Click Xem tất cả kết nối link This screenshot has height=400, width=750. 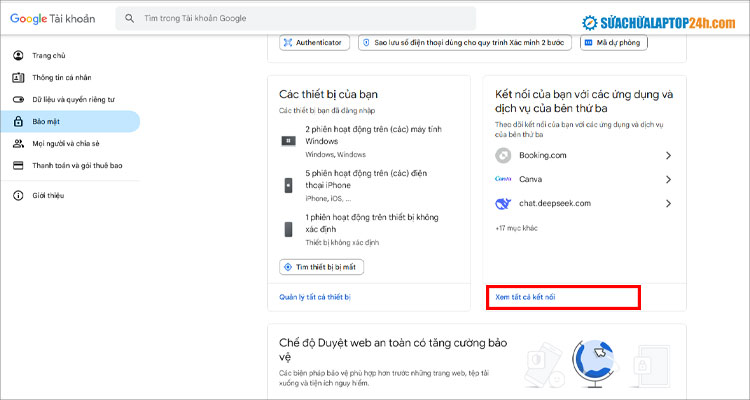(525, 297)
